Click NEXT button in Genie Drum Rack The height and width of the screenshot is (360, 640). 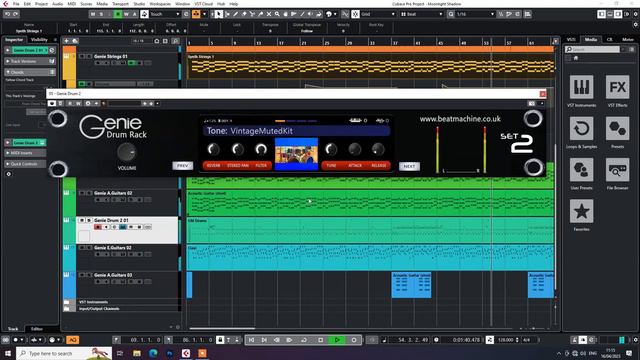[x=409, y=166]
